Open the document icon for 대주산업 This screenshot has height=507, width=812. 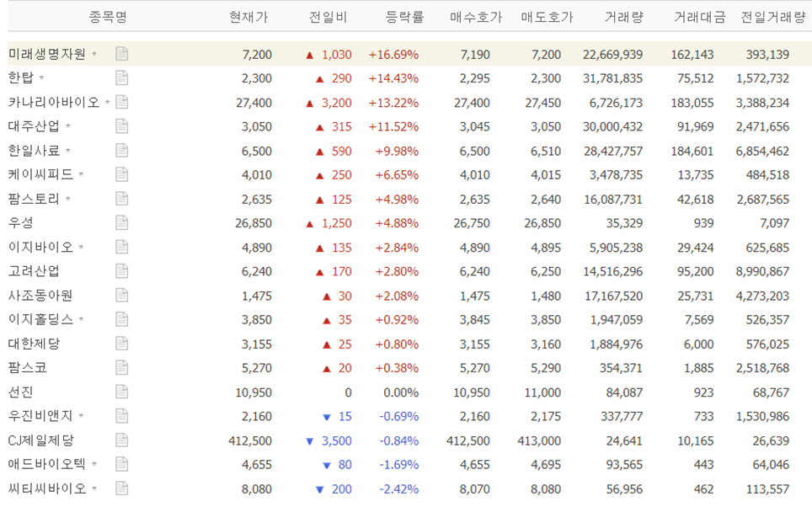121,126
